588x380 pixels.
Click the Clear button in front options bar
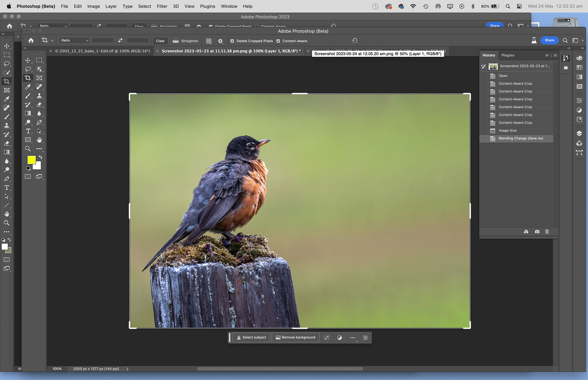coord(160,41)
